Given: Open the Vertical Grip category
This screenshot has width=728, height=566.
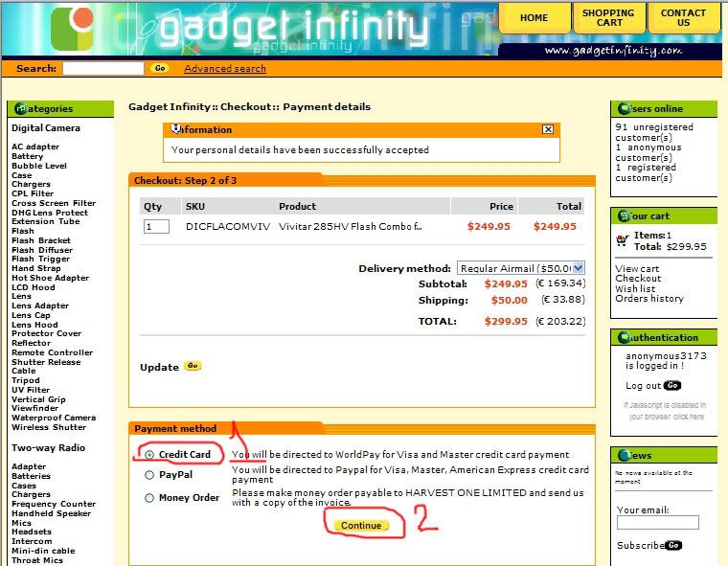Looking at the screenshot, I should [38, 399].
